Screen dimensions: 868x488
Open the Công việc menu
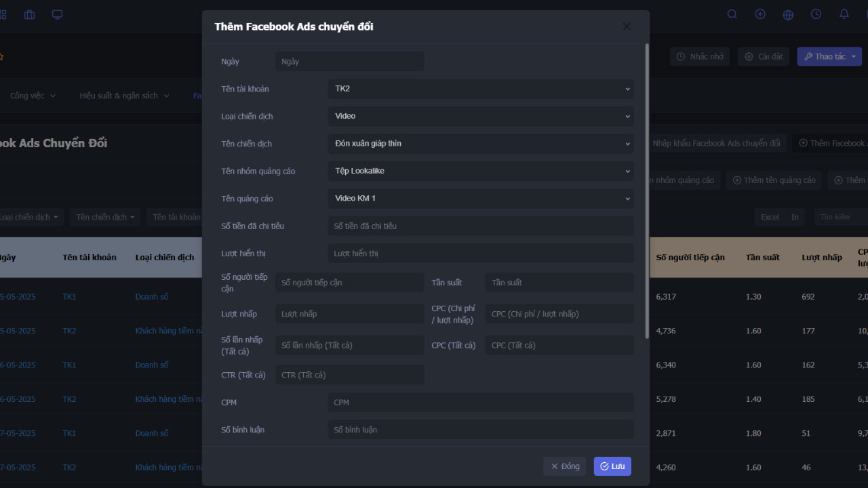[33, 96]
